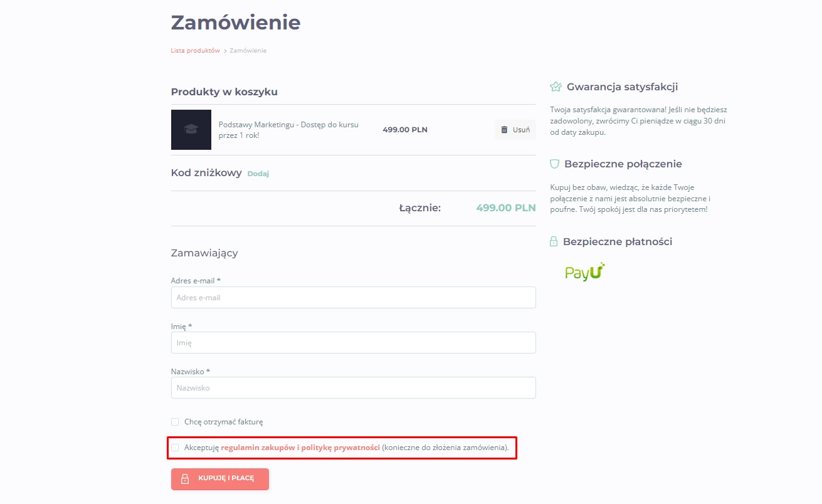Image resolution: width=822 pixels, height=504 pixels.
Task: Click the Zamówienie breadcrumb item
Action: coord(248,51)
